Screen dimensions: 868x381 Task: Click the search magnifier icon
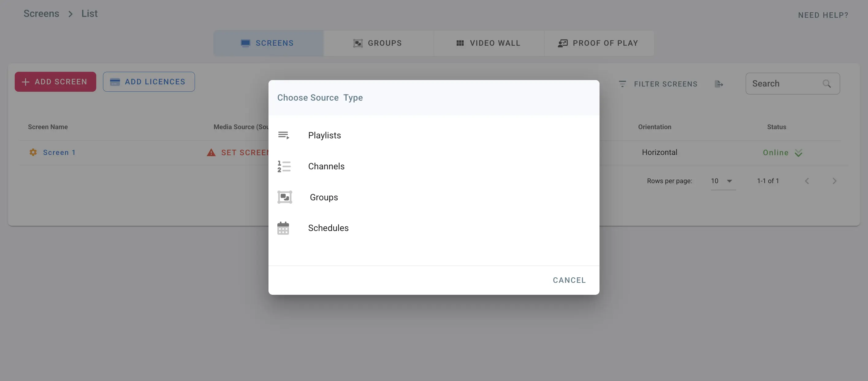(x=827, y=84)
